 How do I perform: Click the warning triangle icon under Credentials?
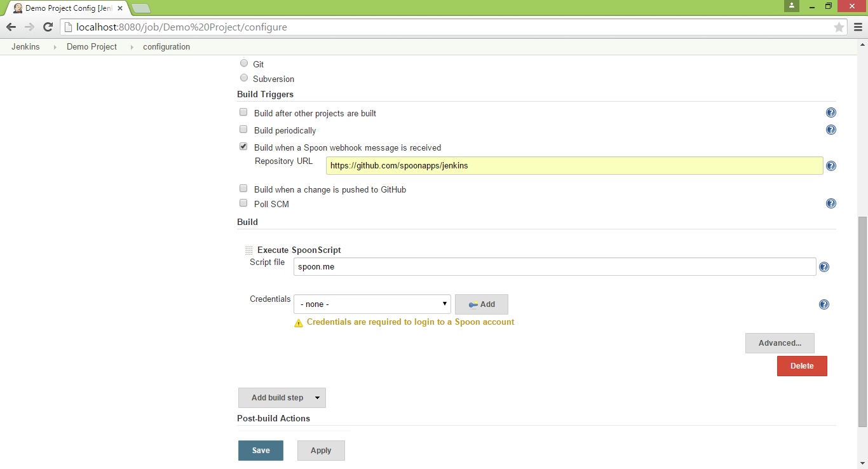[299, 323]
